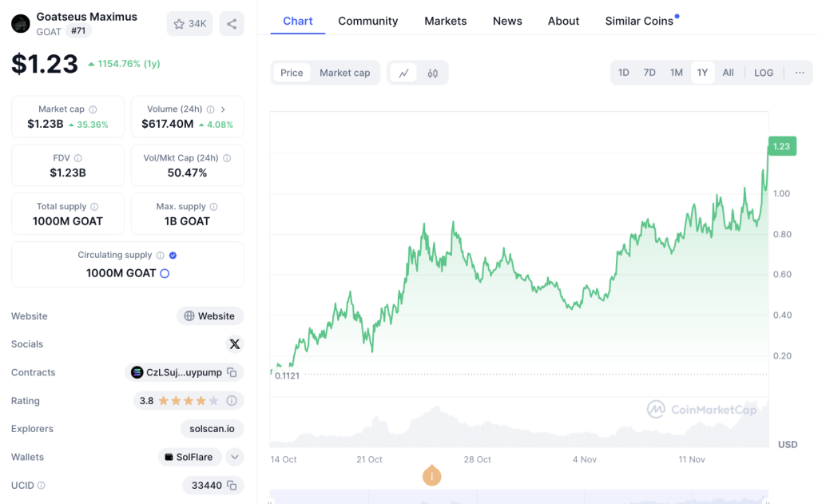Switch to line chart view icon
The image size is (818, 504).
tap(403, 73)
